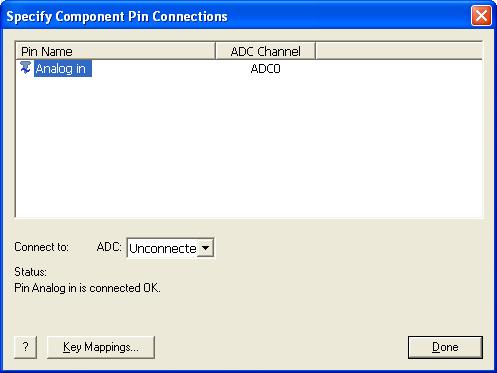Click the Done button
The height and width of the screenshot is (373, 497).
[x=445, y=347]
